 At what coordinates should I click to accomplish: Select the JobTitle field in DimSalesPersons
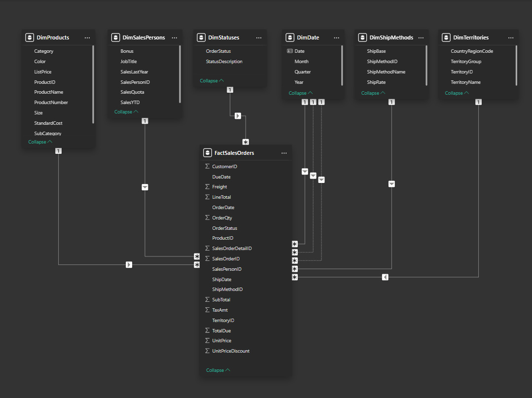pyautogui.click(x=129, y=62)
